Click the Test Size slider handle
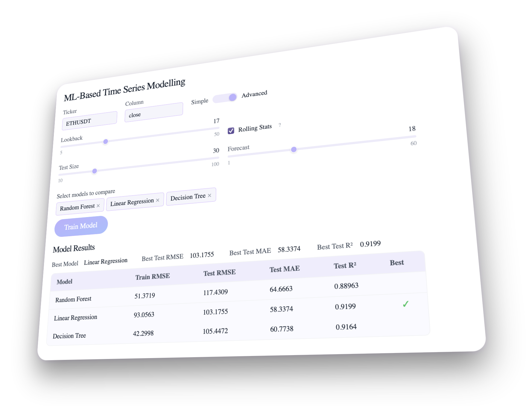The height and width of the screenshot is (406, 532). 95,171
